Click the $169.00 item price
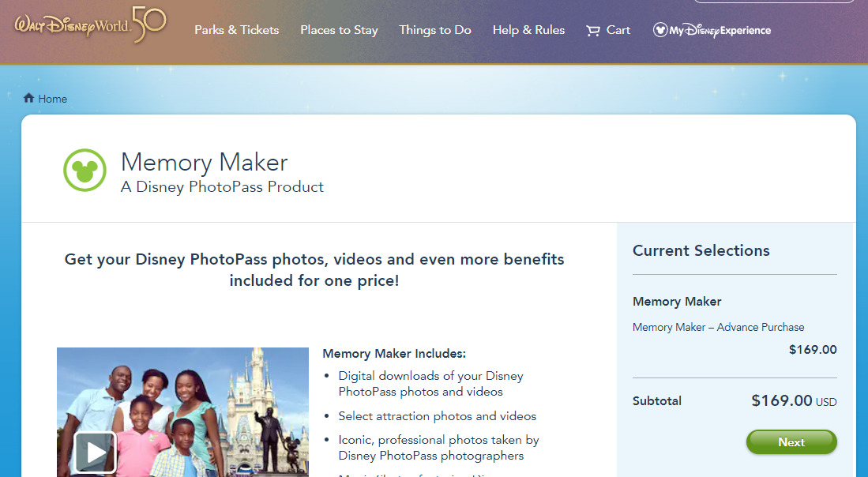Viewport: 868px width, 477px height. (x=813, y=350)
